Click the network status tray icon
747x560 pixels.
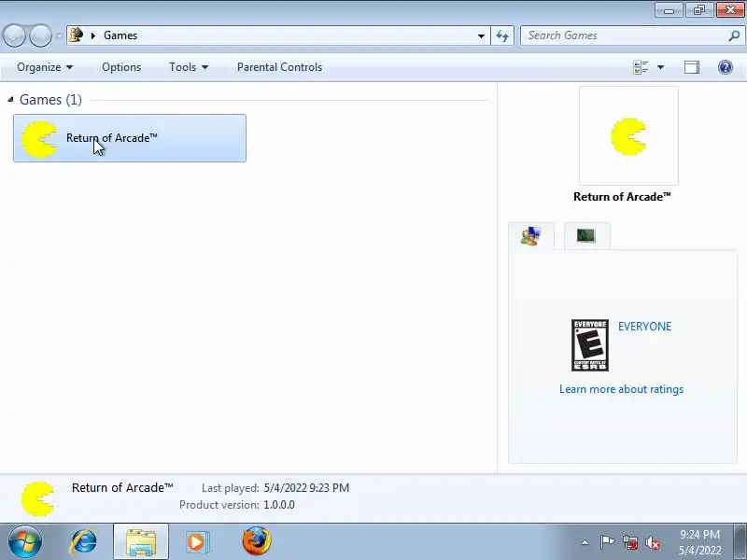629,542
